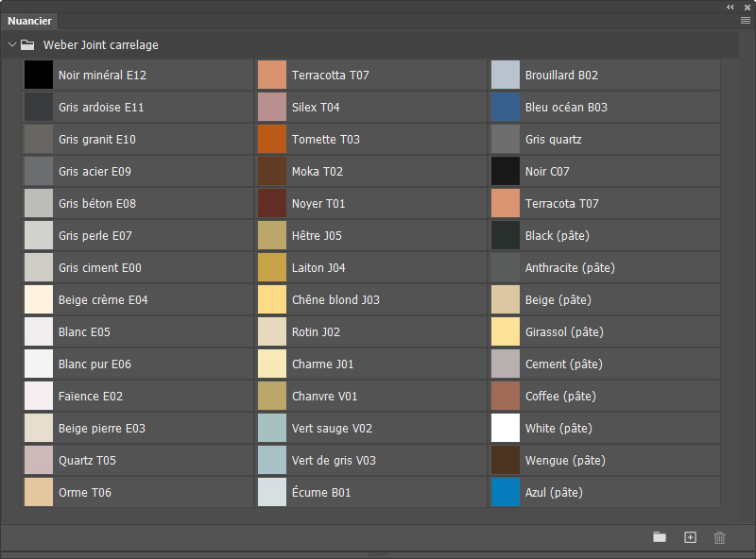Image resolution: width=756 pixels, height=559 pixels.
Task: Choose the Gris quartz color
Action: [506, 139]
